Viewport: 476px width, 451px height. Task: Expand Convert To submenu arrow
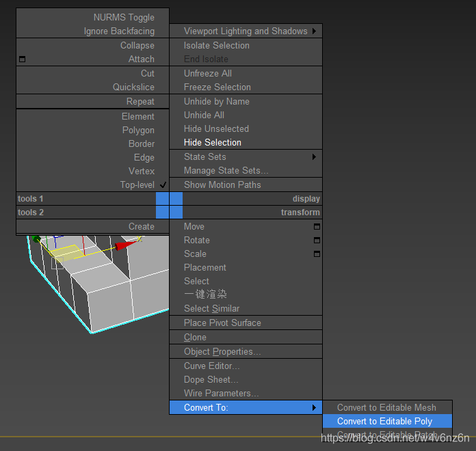tap(314, 408)
